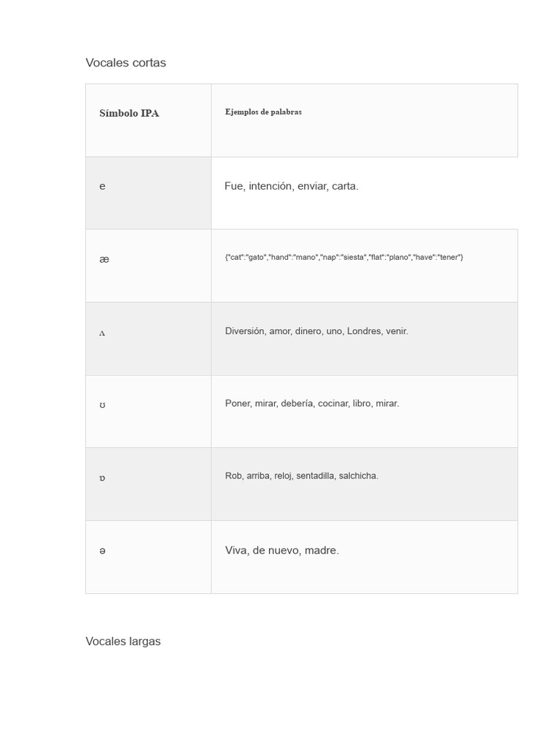The height and width of the screenshot is (747, 560).
Task: Click the line starting with "Diversión, amor"
Action: point(316,331)
